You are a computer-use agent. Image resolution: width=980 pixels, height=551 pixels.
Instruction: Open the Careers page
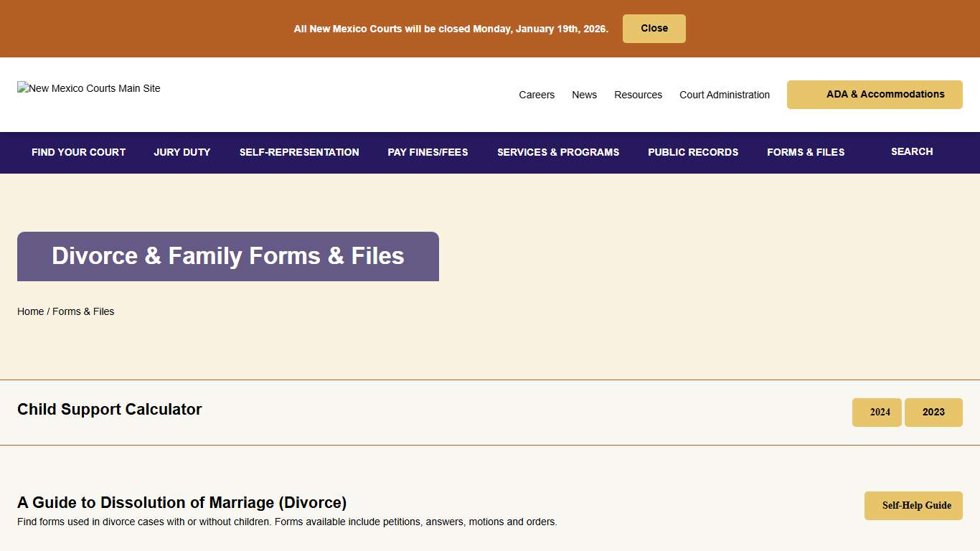(537, 94)
